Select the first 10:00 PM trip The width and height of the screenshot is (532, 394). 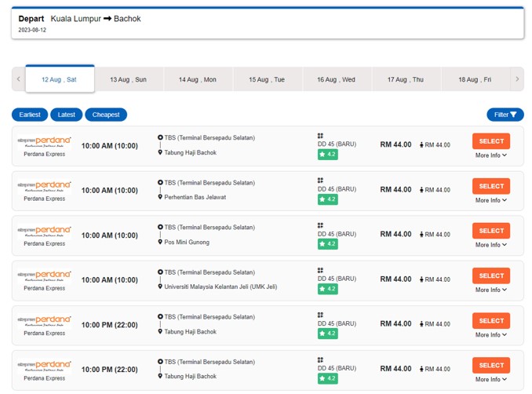(490, 320)
